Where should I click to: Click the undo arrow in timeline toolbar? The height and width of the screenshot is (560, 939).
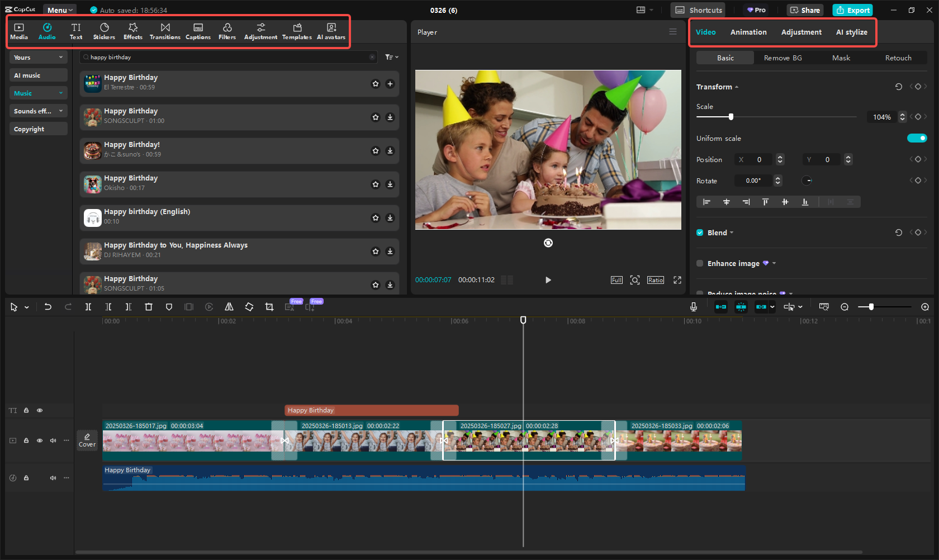(x=48, y=307)
